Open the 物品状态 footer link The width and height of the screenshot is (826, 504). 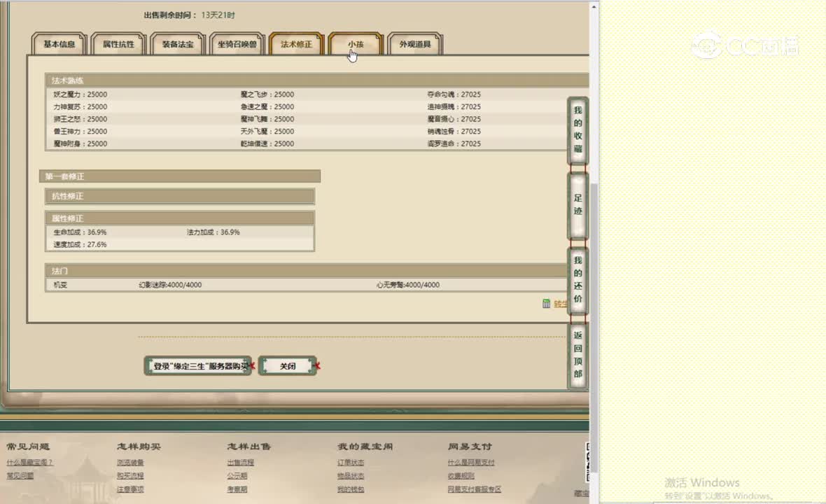click(x=351, y=475)
